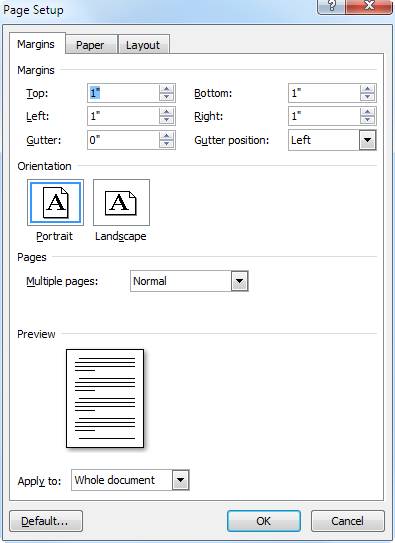Click the Cancel button
Viewport: 395px width, 543px height.
[x=348, y=521]
